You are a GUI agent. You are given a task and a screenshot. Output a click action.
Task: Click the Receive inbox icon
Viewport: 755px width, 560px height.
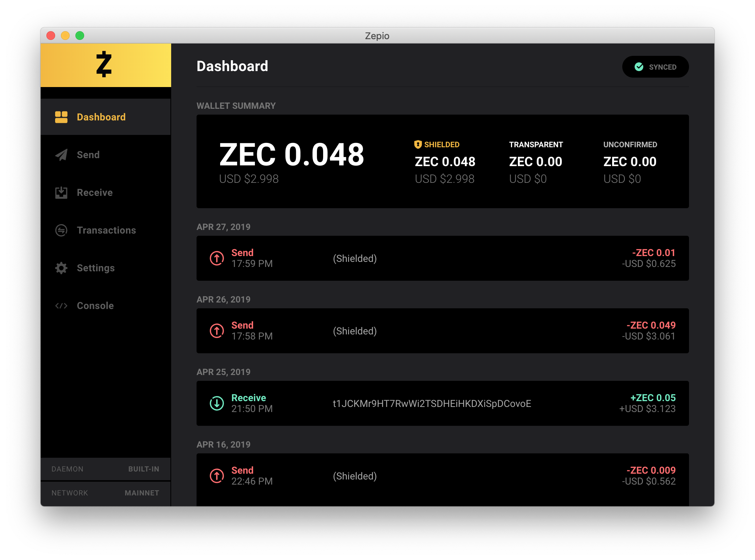[61, 193]
